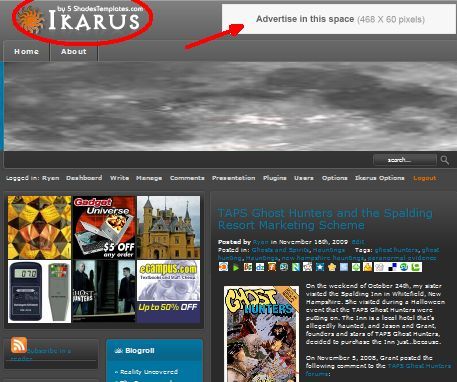Click the Ikarus sun logo

point(31,19)
